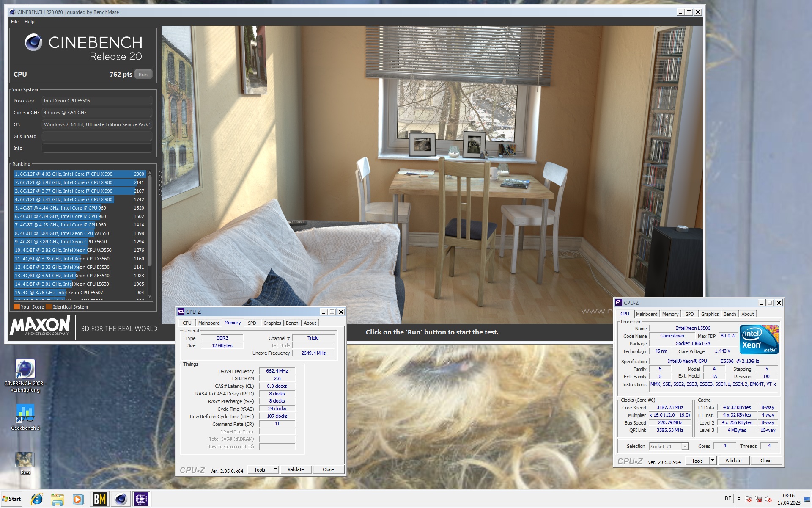
Task: Click the Identical System legend swatch
Action: point(49,307)
